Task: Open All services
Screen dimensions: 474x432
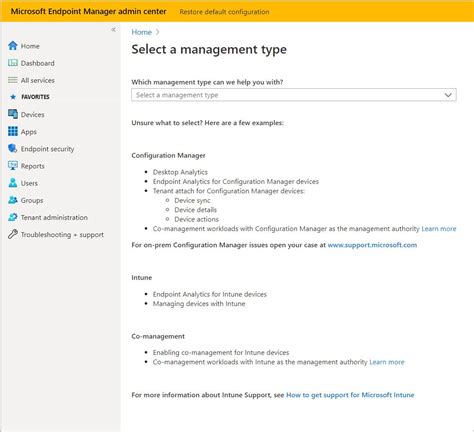Action: [x=38, y=80]
